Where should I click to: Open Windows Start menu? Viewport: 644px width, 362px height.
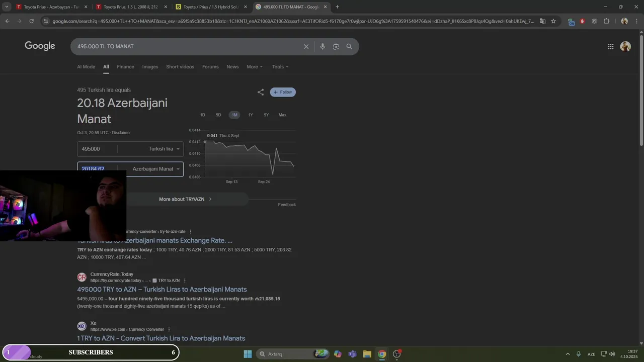click(248, 354)
